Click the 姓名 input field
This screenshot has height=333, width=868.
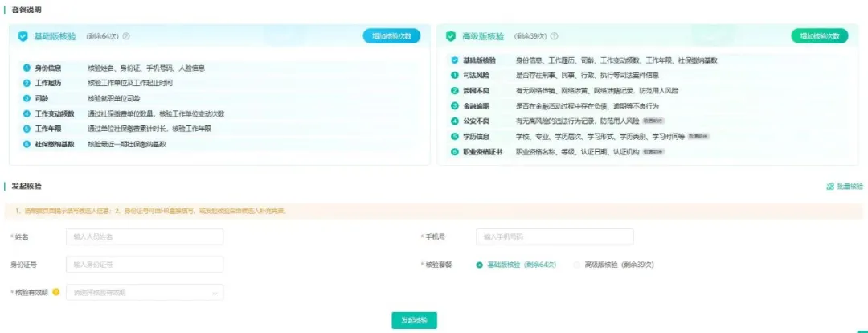144,236
